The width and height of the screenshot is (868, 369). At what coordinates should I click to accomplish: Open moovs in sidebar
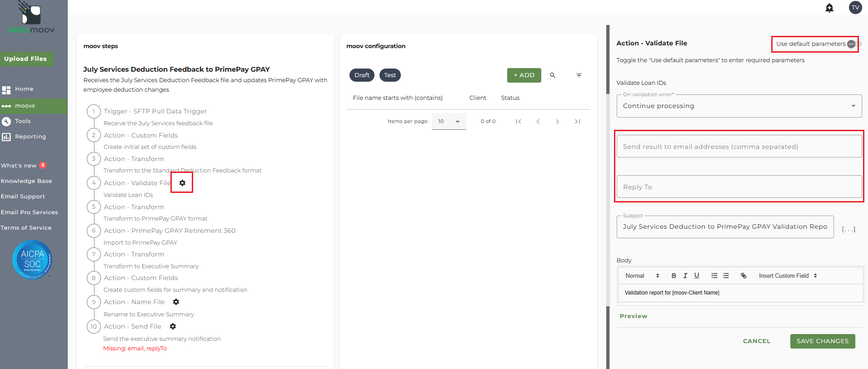coord(34,106)
